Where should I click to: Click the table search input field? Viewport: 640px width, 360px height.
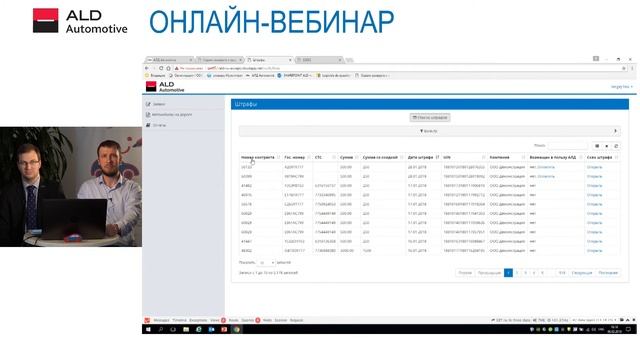568,146
